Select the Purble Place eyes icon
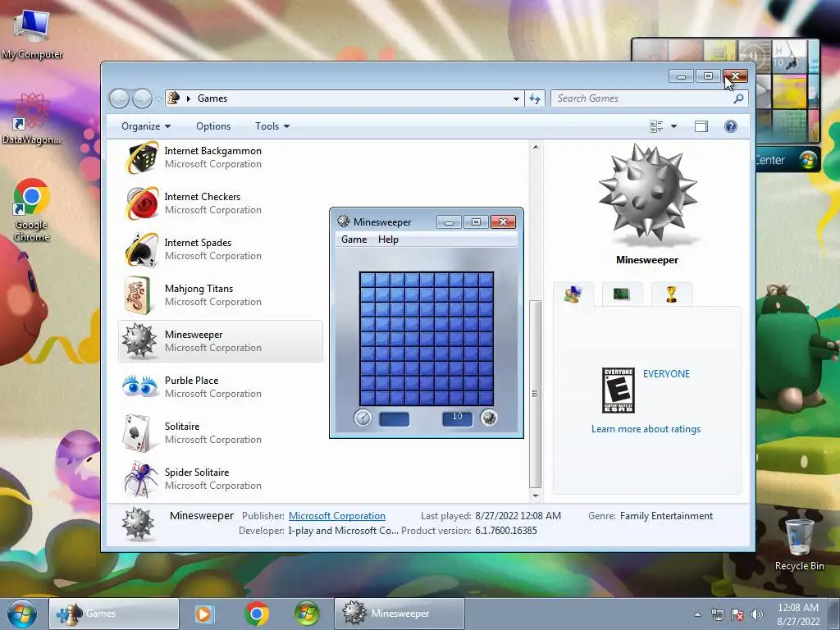This screenshot has width=840, height=630. (x=139, y=386)
